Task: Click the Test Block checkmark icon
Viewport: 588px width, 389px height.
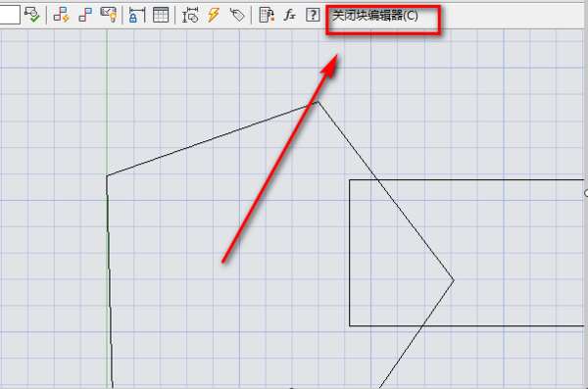Action: 32,15
